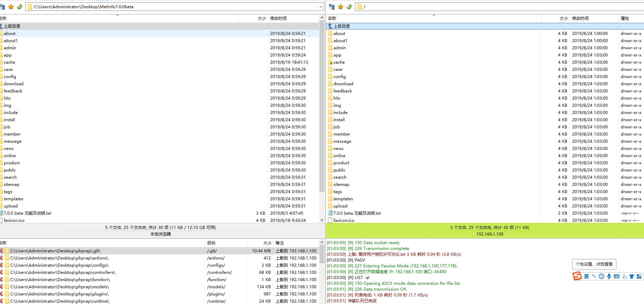This screenshot has width=644, height=304.
Task: Select remote folder product
Action: point(341,163)
